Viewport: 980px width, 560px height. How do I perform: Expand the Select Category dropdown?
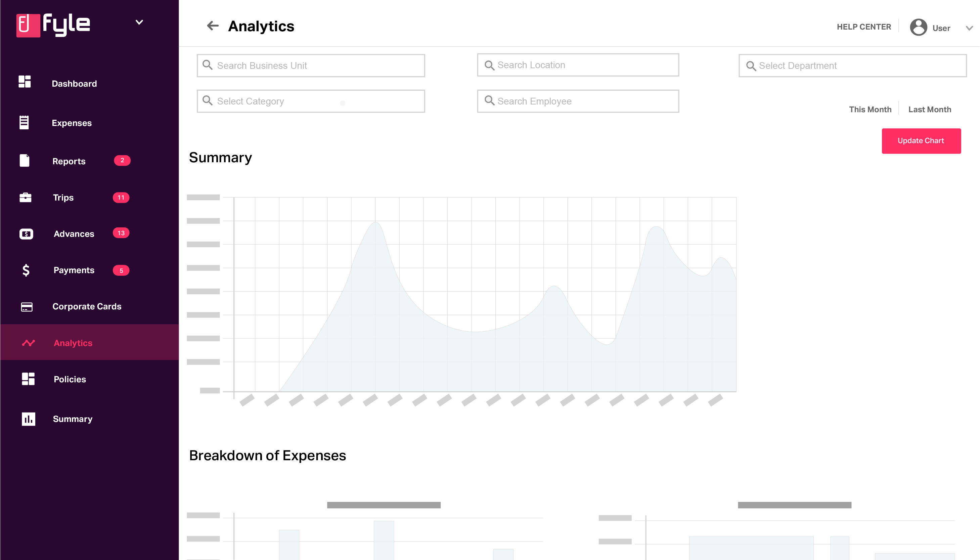(312, 101)
